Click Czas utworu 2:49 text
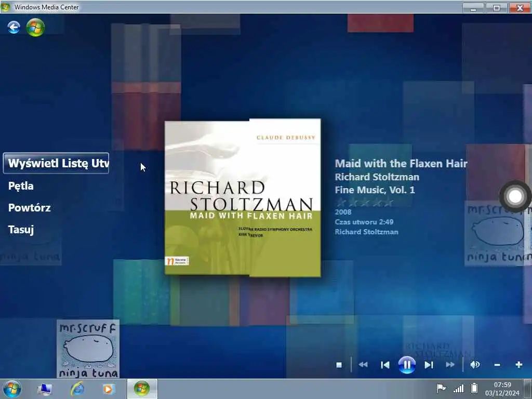This screenshot has width=532, height=399. [x=364, y=222]
